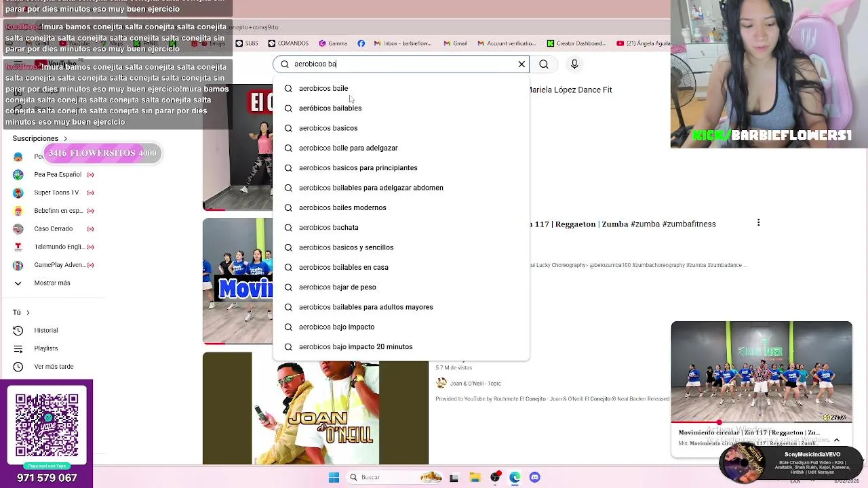Choose 'aerobicos basicos y sencillos' suggestion
This screenshot has width=868, height=488.
coord(401,247)
